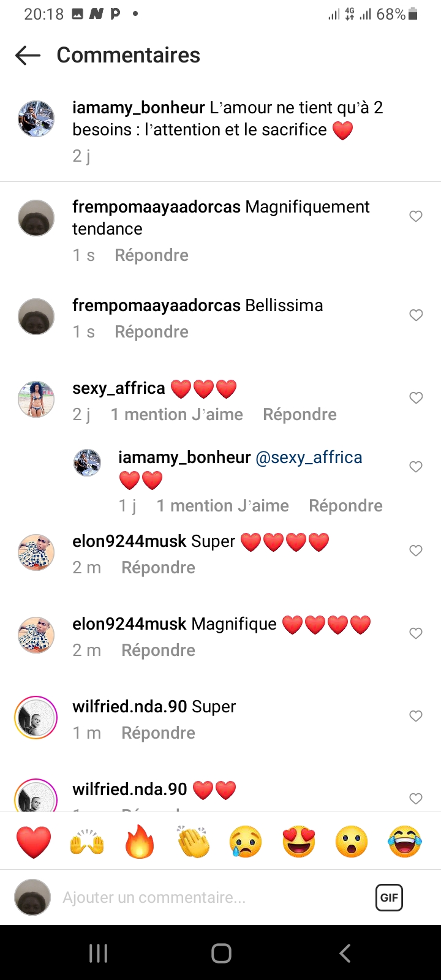441x980 pixels.
Task: Reply to the "Magnifiquement tendance" comment
Action: point(151,255)
